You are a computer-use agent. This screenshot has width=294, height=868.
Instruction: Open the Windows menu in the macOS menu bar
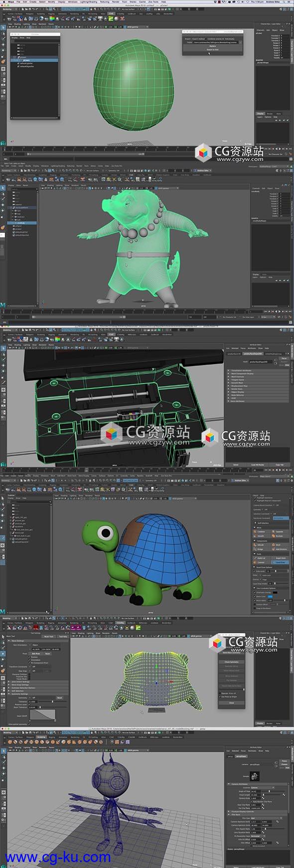click(73, 1)
